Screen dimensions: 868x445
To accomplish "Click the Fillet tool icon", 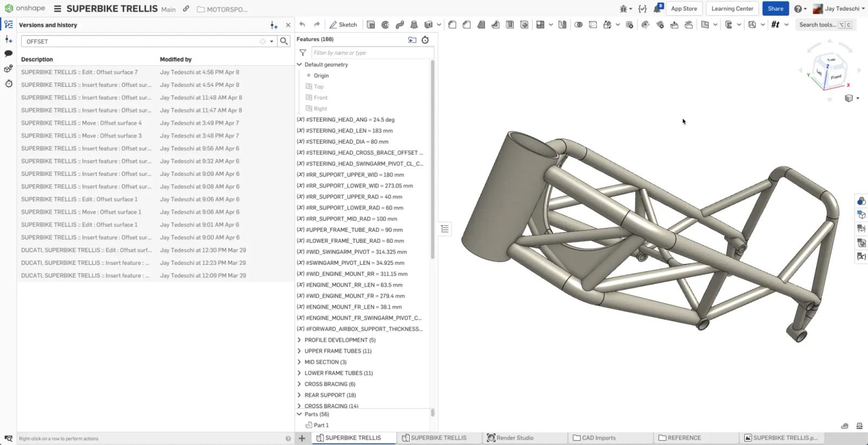I will point(452,24).
